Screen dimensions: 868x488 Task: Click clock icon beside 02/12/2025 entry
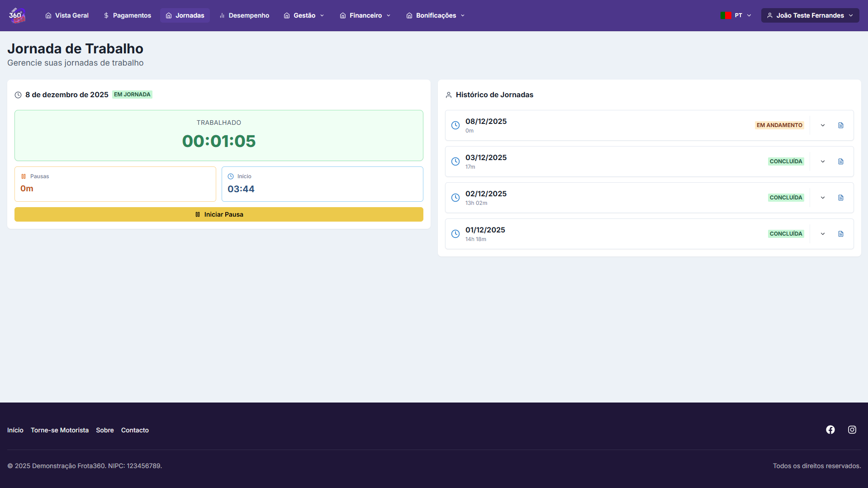(455, 198)
